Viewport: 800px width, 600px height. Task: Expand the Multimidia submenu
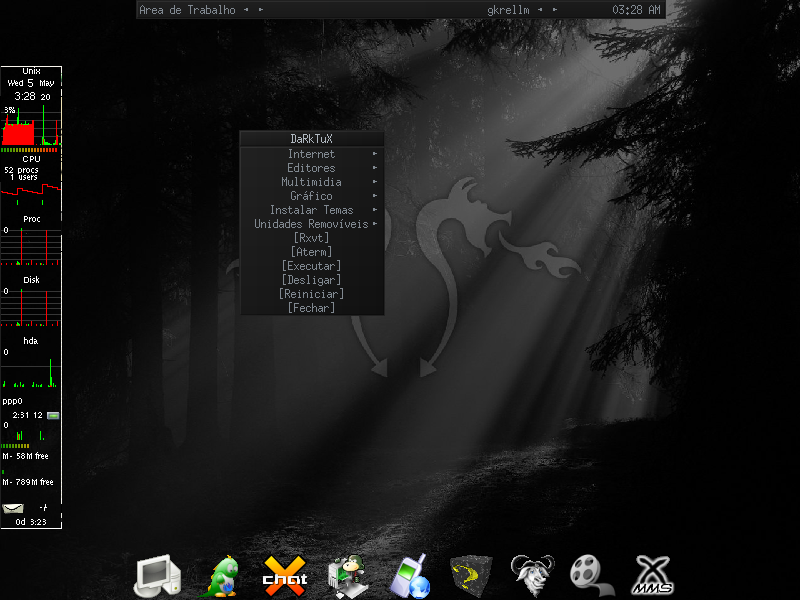coord(311,182)
